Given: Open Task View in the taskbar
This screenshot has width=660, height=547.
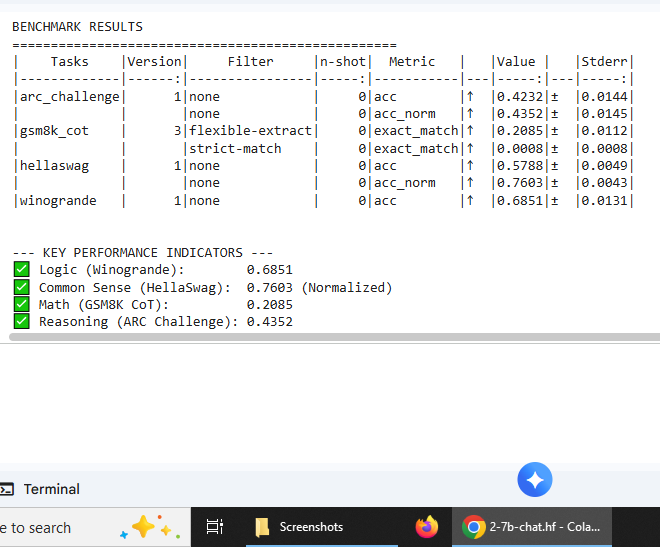Looking at the screenshot, I should point(214,527).
